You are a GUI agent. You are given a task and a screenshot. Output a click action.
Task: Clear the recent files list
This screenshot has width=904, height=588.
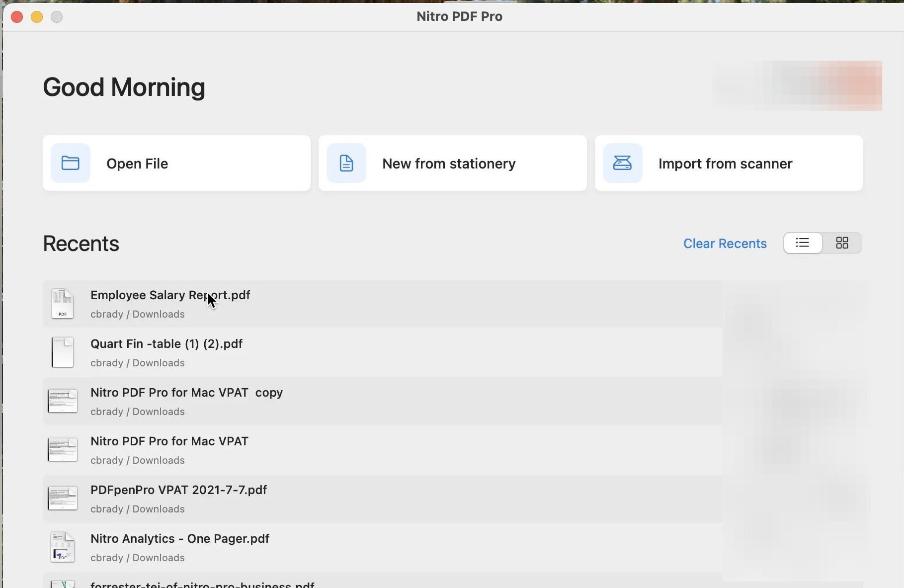coord(725,244)
